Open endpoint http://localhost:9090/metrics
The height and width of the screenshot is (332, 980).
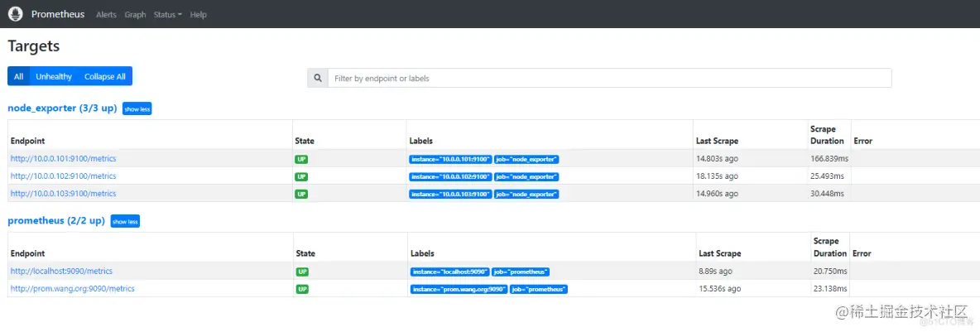coord(61,272)
